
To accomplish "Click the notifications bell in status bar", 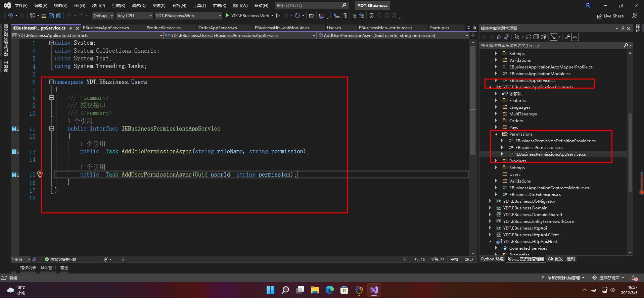I will coord(634,278).
